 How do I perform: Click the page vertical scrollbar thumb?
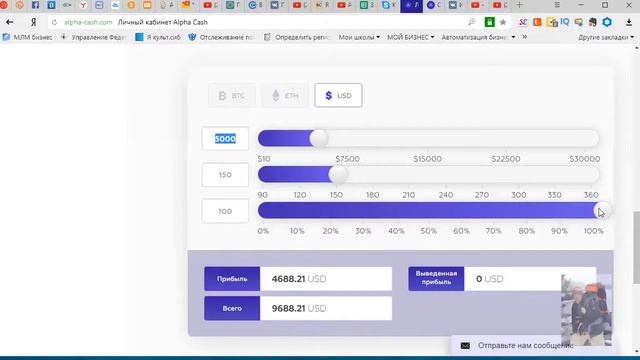point(636,247)
